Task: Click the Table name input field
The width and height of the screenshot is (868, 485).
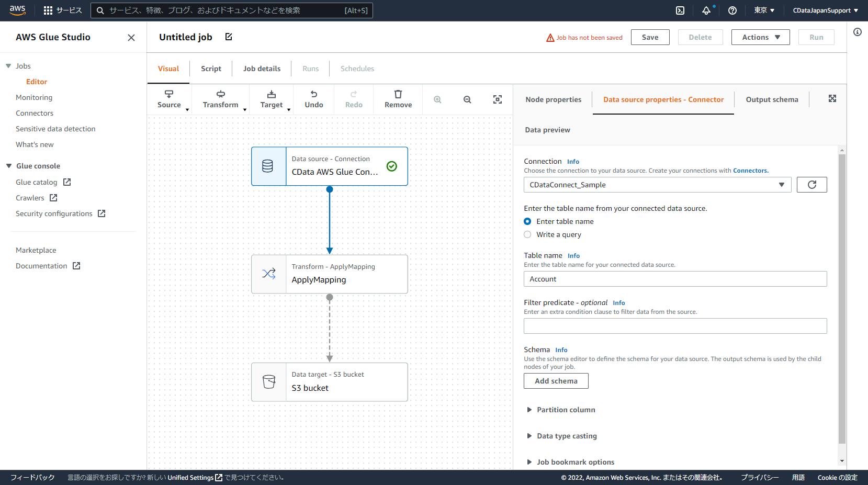Action: tap(675, 279)
